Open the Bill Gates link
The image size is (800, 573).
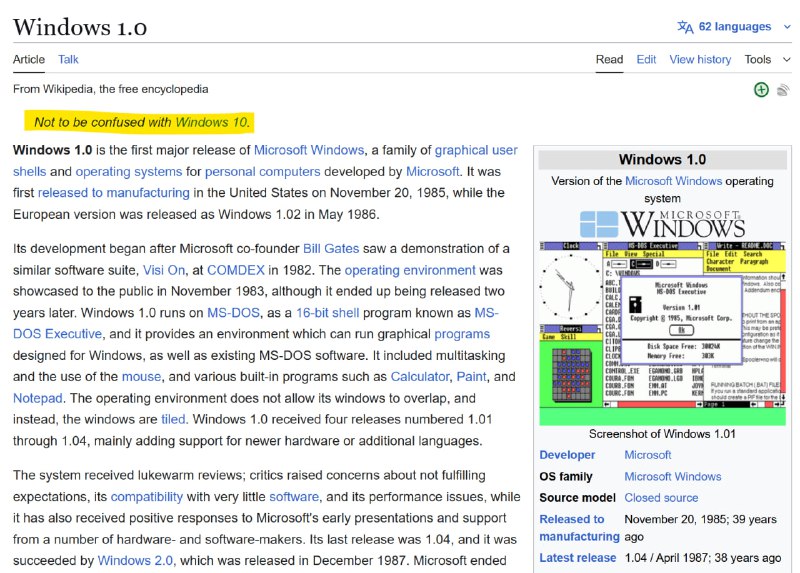[x=324, y=248]
